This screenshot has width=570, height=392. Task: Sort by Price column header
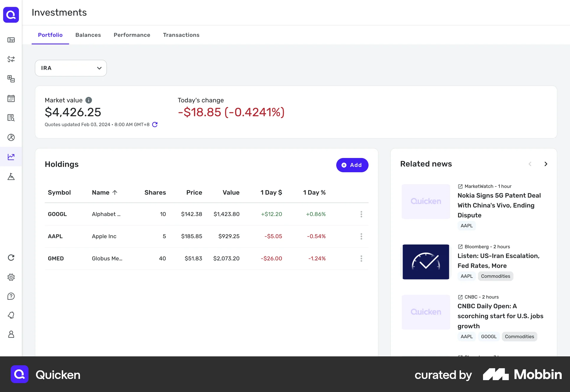(x=194, y=192)
